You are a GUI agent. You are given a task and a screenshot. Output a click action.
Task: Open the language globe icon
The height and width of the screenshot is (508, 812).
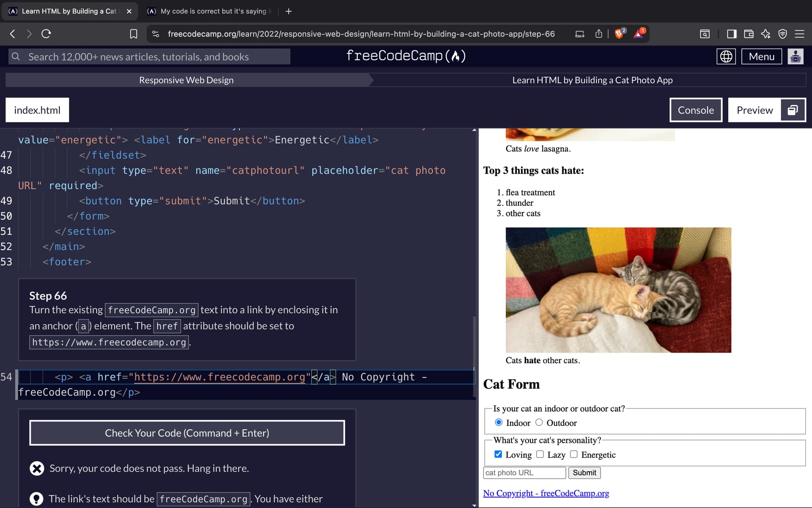click(x=726, y=56)
